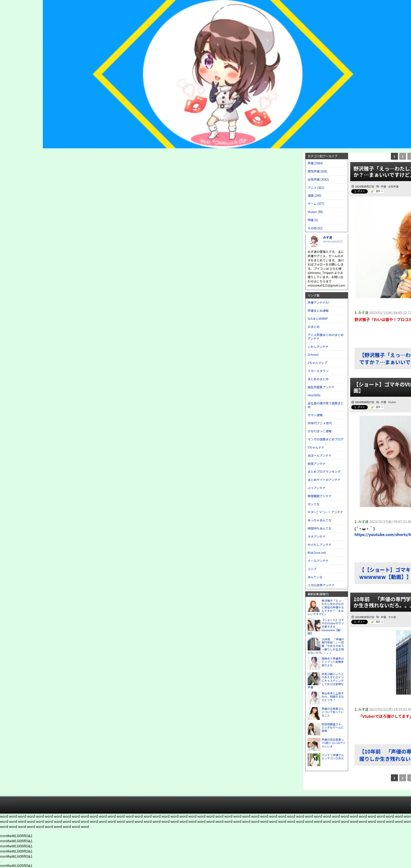Screen dimensions: 411x868
Task: Click the @mizusoku0121 Twitter handle
Action: click(333, 242)
